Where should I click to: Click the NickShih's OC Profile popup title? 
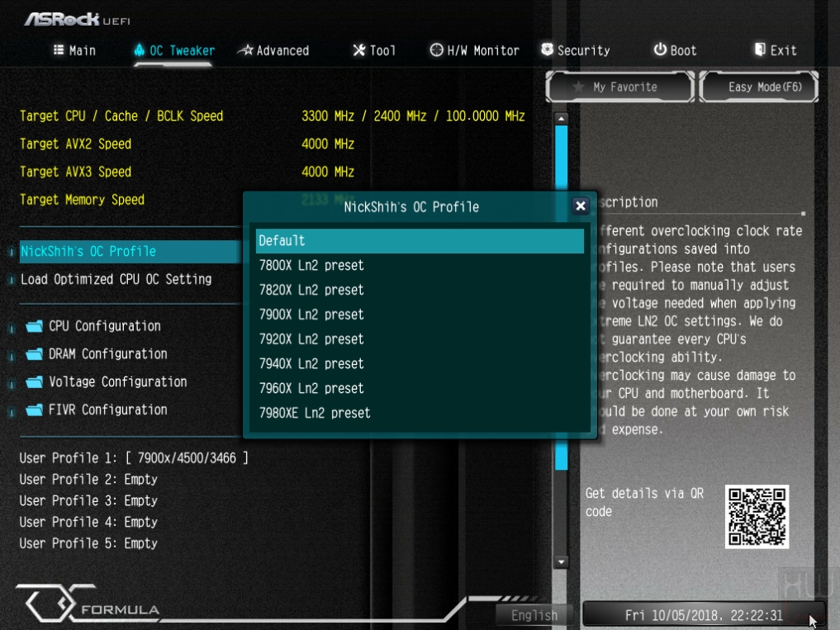coord(411,206)
